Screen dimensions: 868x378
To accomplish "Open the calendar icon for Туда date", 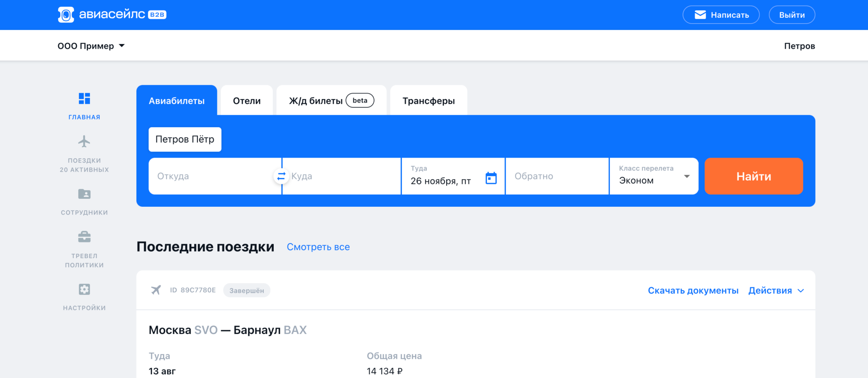I will tap(491, 178).
